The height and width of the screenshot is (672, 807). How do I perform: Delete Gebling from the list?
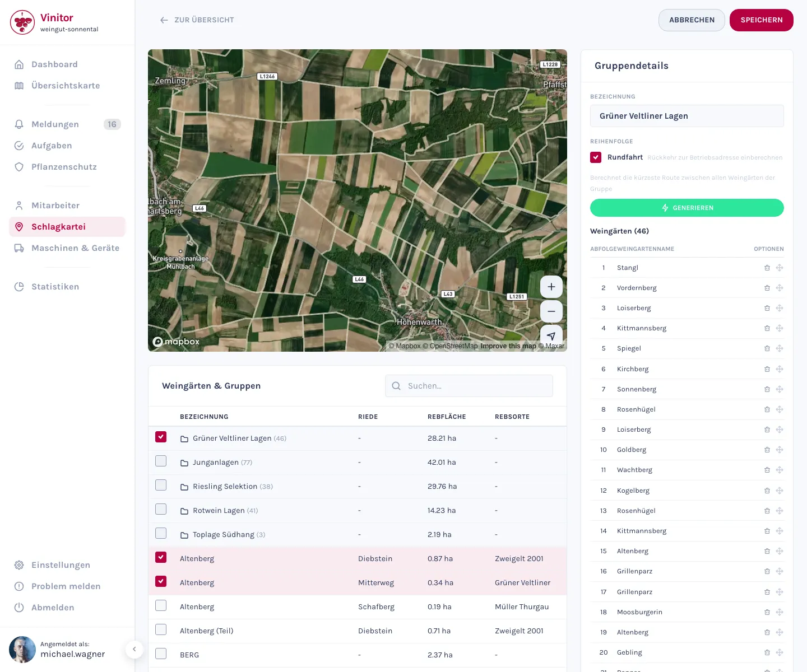tap(767, 652)
